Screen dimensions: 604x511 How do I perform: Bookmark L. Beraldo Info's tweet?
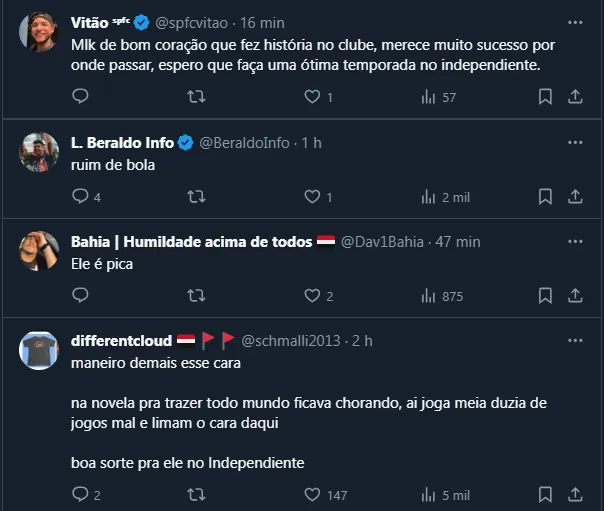(x=545, y=197)
